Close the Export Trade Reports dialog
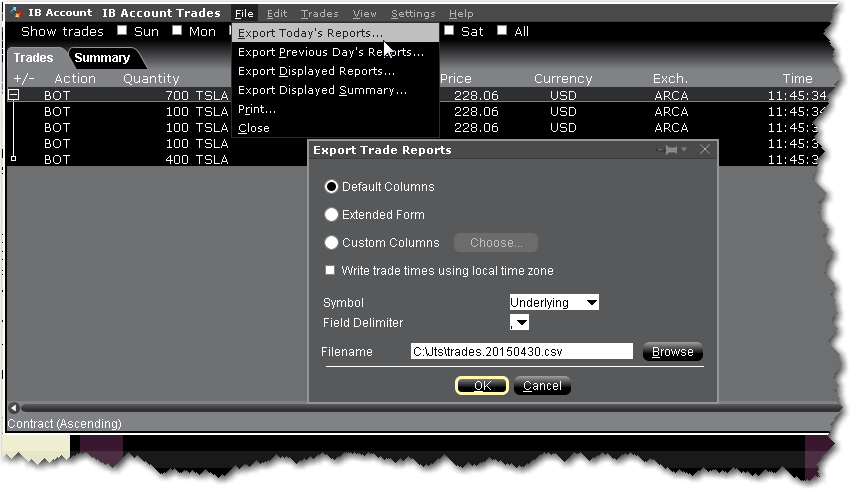860x494 pixels. (x=705, y=150)
